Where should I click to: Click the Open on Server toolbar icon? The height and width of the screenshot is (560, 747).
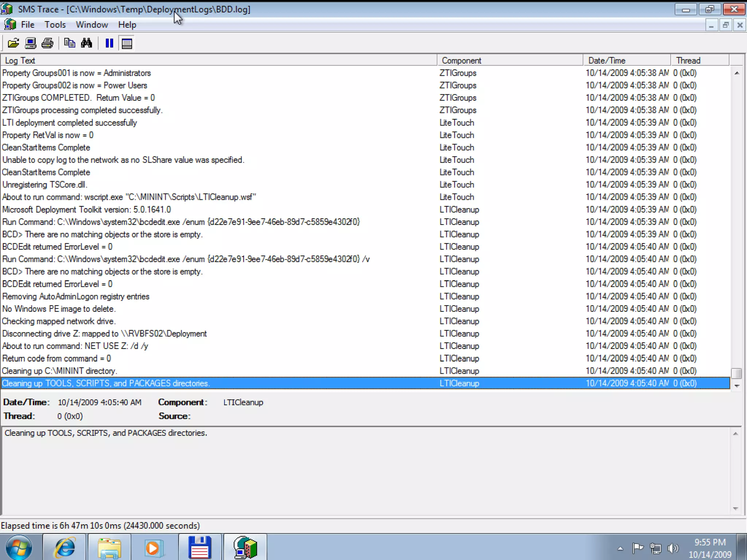(31, 43)
